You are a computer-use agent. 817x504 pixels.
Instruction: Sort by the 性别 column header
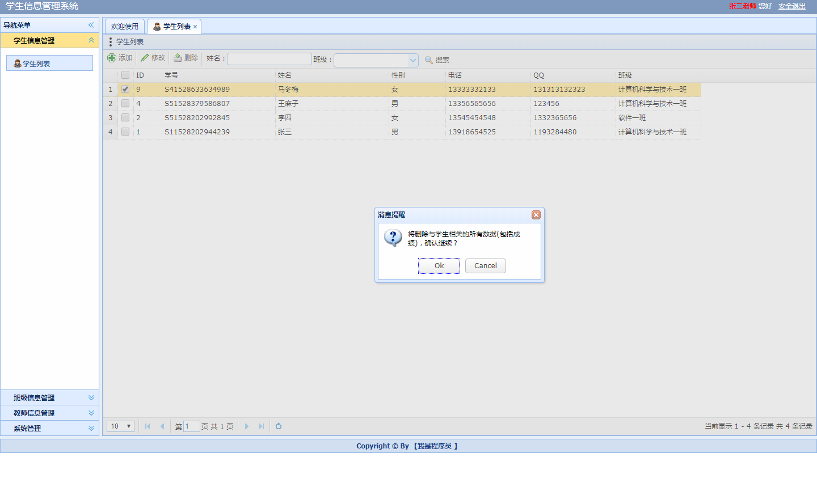click(x=417, y=75)
